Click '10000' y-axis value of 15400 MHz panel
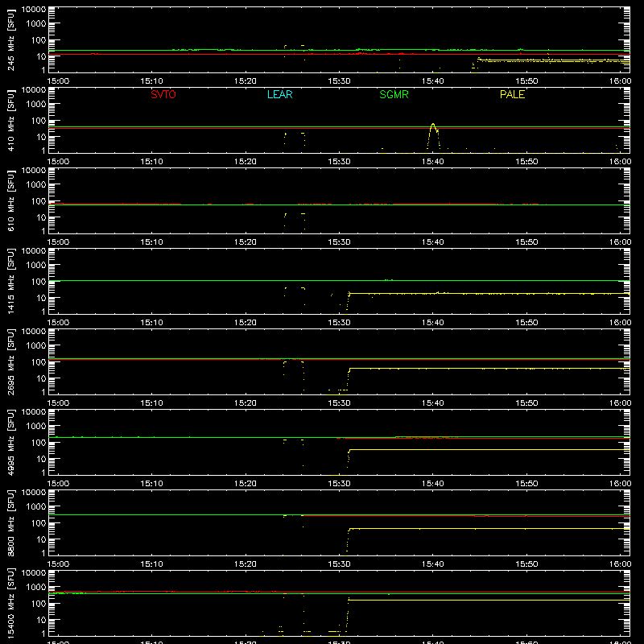This screenshot has height=644, width=644. (34, 573)
